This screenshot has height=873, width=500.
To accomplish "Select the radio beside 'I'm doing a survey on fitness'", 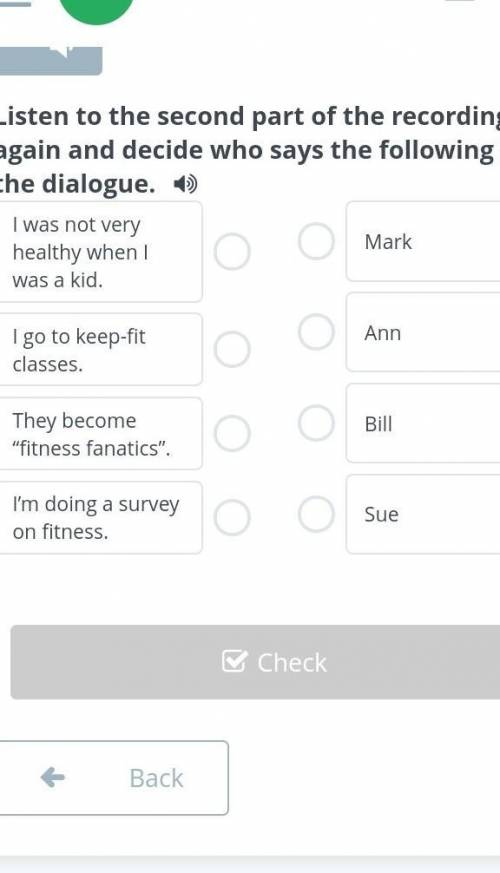I will [232, 517].
